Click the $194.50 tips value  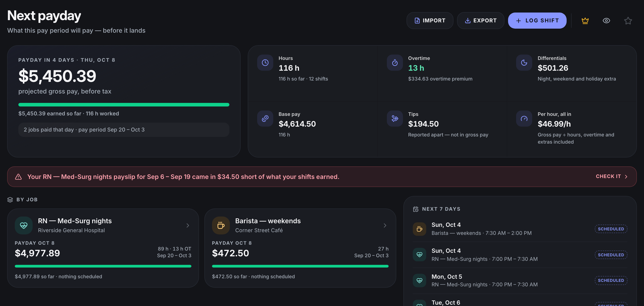(423, 124)
